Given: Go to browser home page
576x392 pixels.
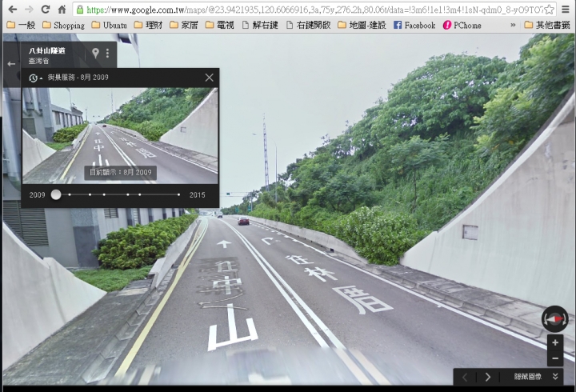Looking at the screenshot, I should click(62, 10).
